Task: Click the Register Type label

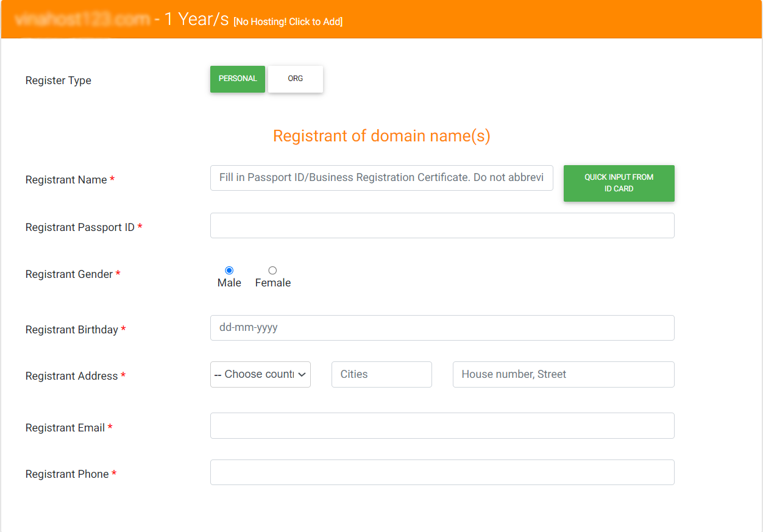Action: 58,80
